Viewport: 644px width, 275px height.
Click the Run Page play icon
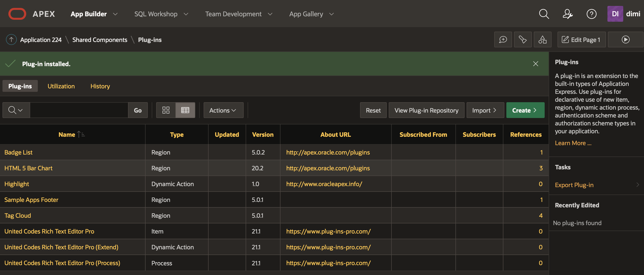click(625, 39)
